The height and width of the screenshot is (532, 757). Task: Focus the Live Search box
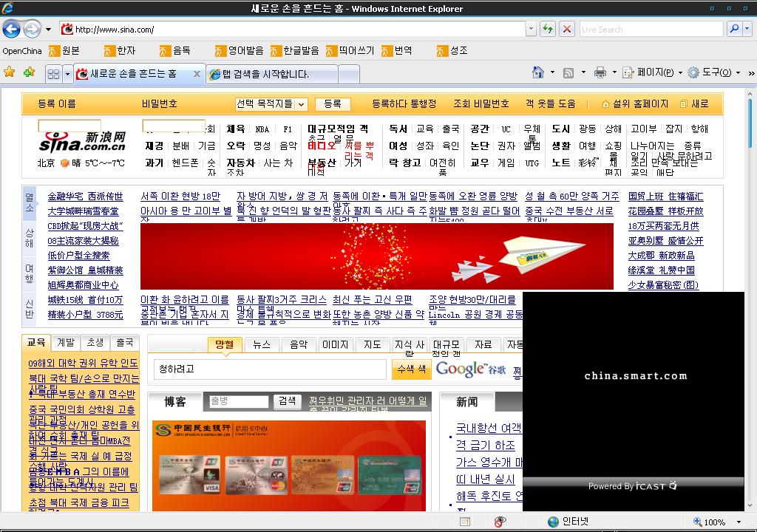[x=651, y=30]
